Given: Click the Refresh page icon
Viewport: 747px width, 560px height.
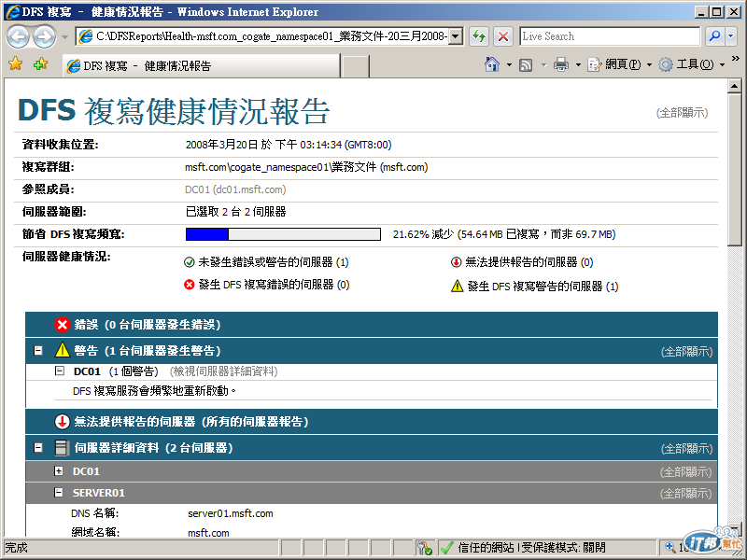Looking at the screenshot, I should (x=479, y=36).
